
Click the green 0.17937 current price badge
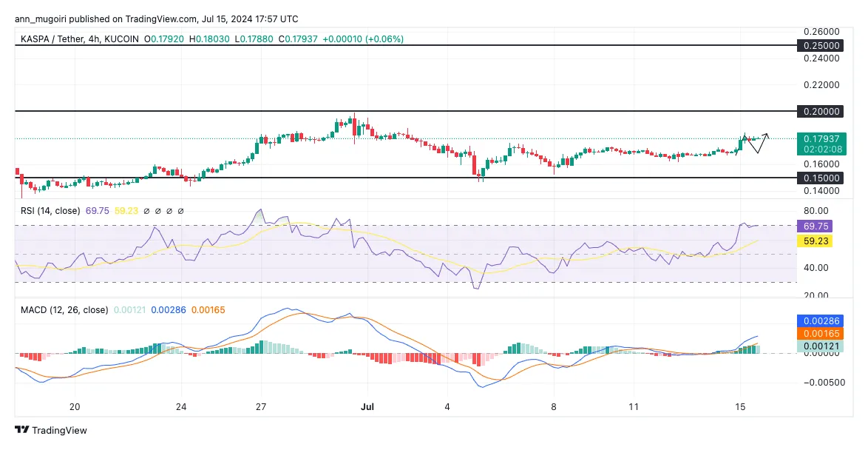[821, 138]
